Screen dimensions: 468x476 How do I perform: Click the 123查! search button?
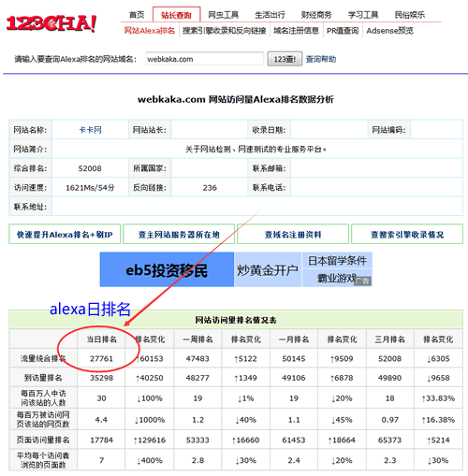(285, 59)
